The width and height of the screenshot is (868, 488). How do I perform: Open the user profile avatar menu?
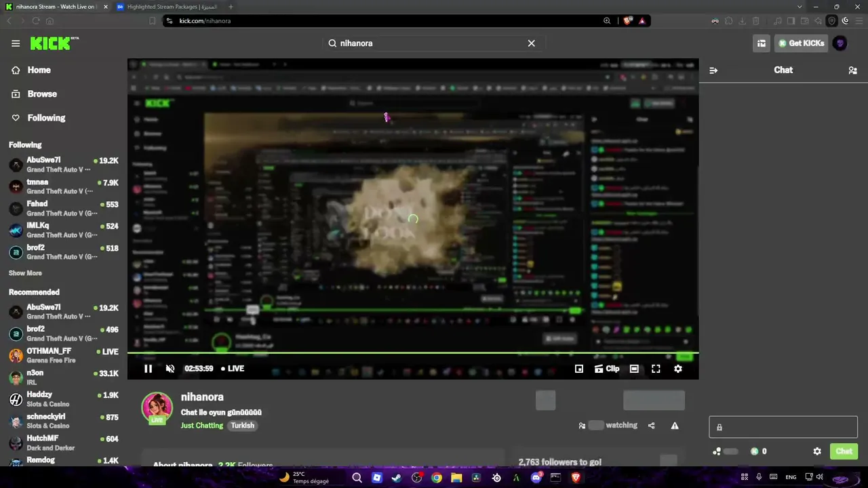840,43
